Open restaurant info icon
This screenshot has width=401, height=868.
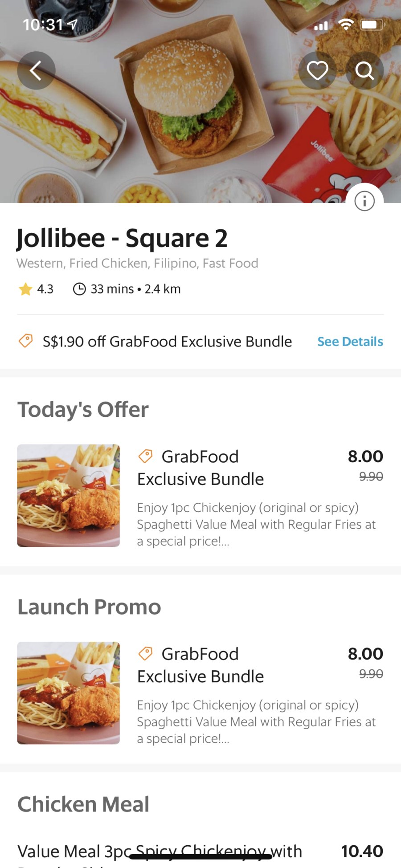tap(364, 201)
